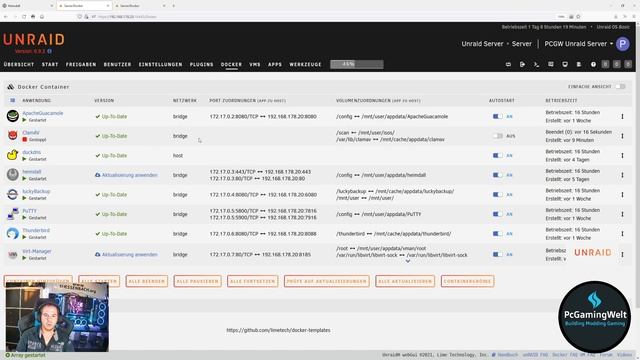The width and height of the screenshot is (640, 360).
Task: Click the UNRAID logo top left
Action: (x=34, y=40)
